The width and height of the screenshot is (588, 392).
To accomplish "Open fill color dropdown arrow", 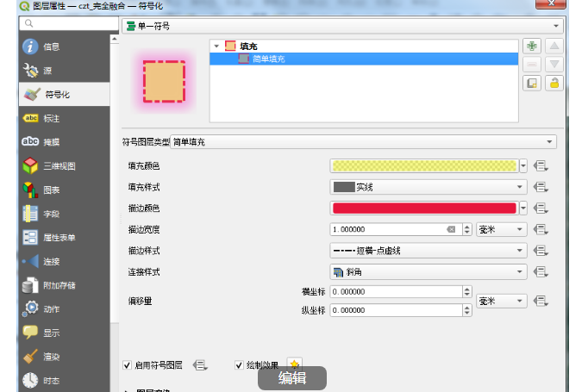I will click(x=523, y=165).
